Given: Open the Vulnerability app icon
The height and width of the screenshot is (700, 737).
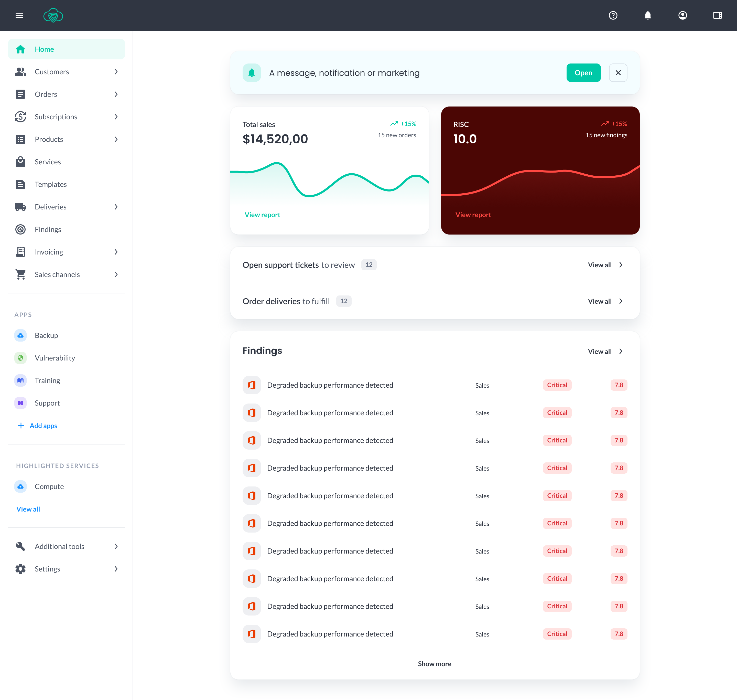Looking at the screenshot, I should click(20, 357).
